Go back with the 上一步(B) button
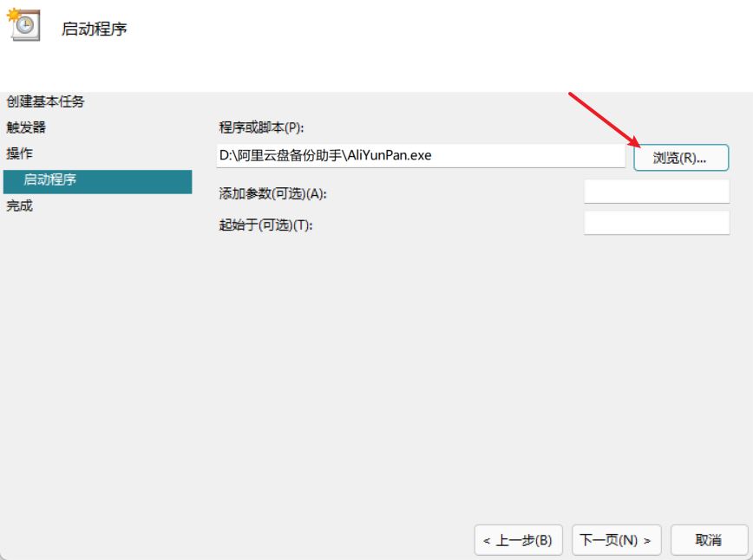 click(518, 540)
